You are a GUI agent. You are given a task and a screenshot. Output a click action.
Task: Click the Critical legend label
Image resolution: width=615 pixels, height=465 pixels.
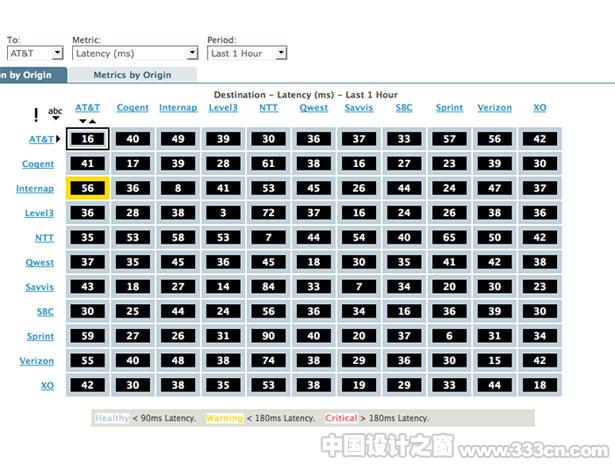(341, 418)
